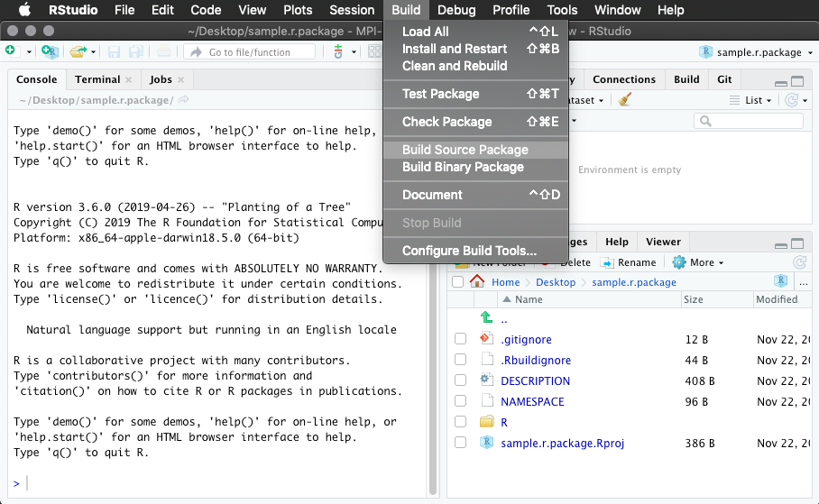
Task: Open the recent files dropdown arrow
Action: [x=93, y=51]
